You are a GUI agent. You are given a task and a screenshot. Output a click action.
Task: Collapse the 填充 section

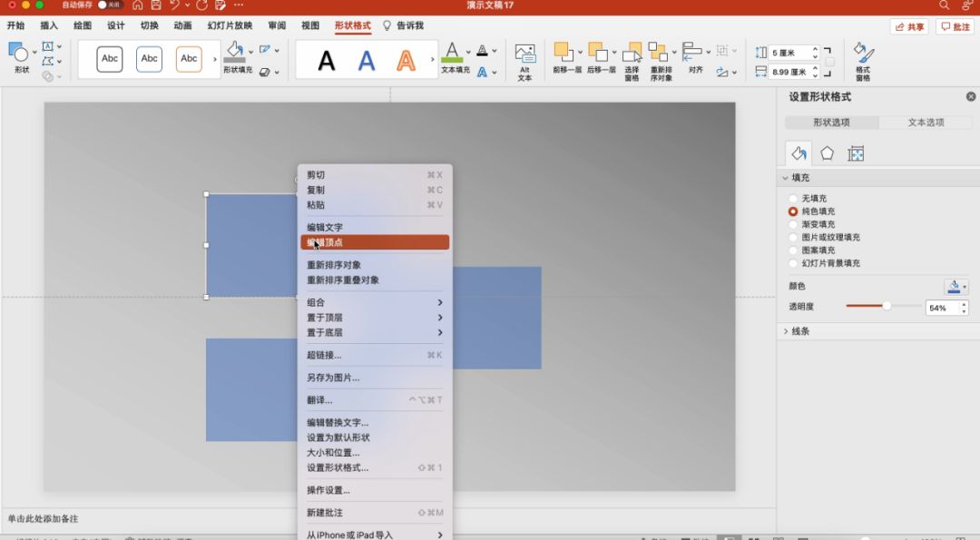(786, 178)
